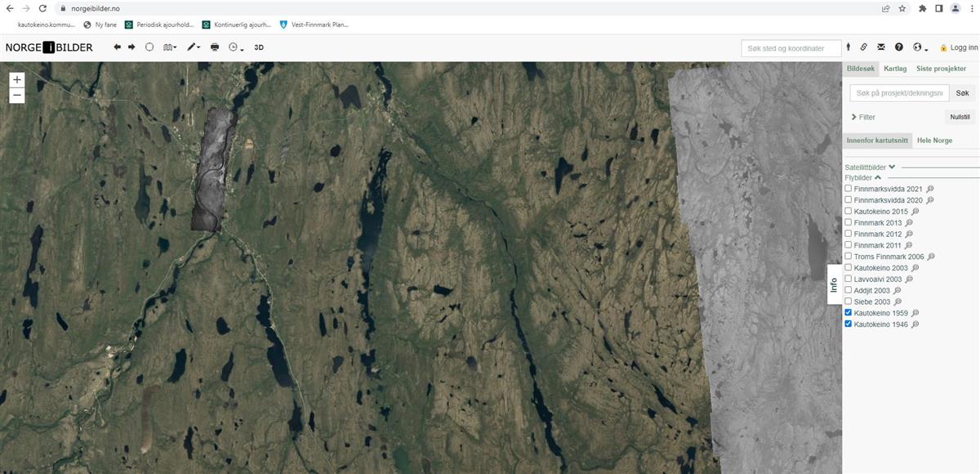980x474 pixels.
Task: Expand the Satellittbilder section
Action: 871,168
